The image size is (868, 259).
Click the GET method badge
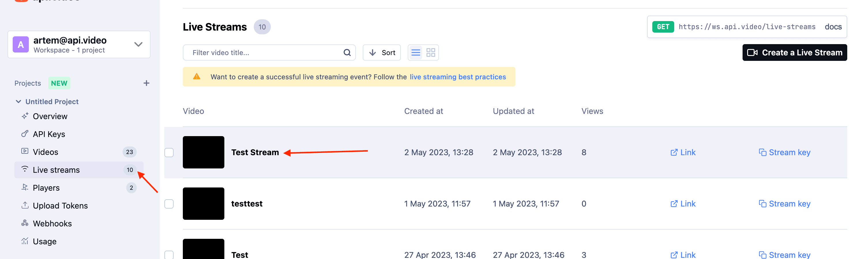point(663,27)
